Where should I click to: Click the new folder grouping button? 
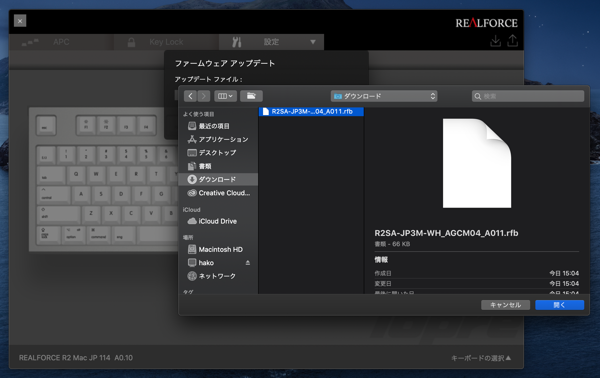click(x=251, y=96)
